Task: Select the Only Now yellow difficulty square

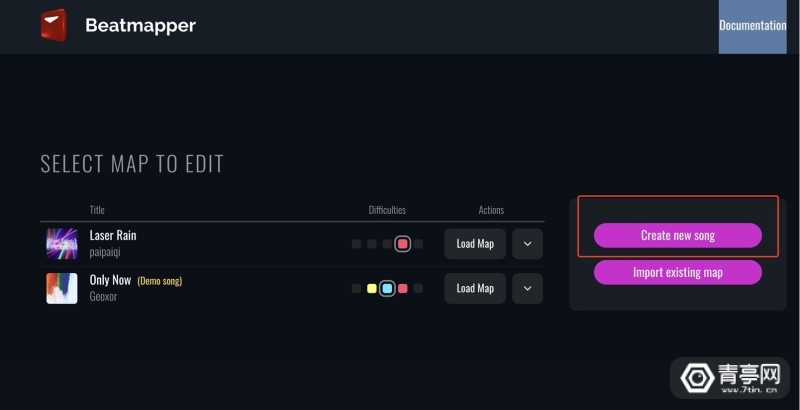Action: coord(372,289)
